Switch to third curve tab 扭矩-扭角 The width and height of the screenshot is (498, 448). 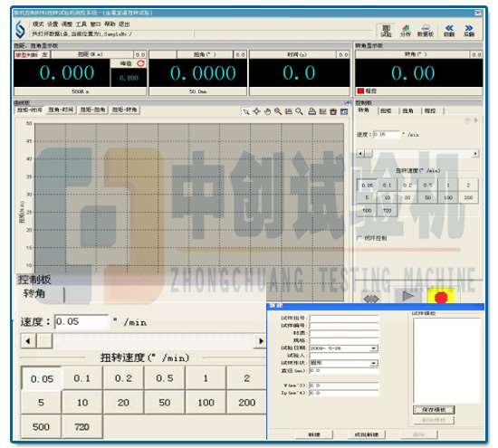pos(92,110)
